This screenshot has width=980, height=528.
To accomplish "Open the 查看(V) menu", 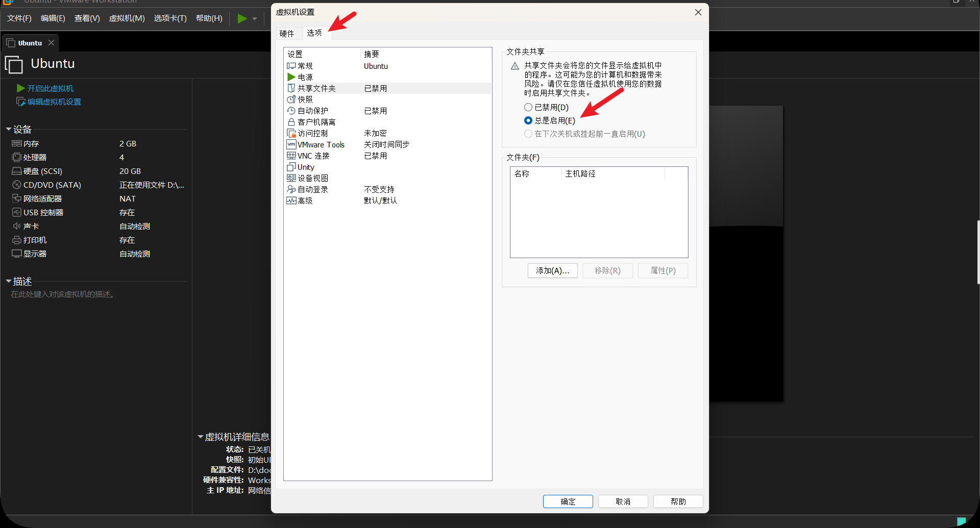I will pos(87,18).
